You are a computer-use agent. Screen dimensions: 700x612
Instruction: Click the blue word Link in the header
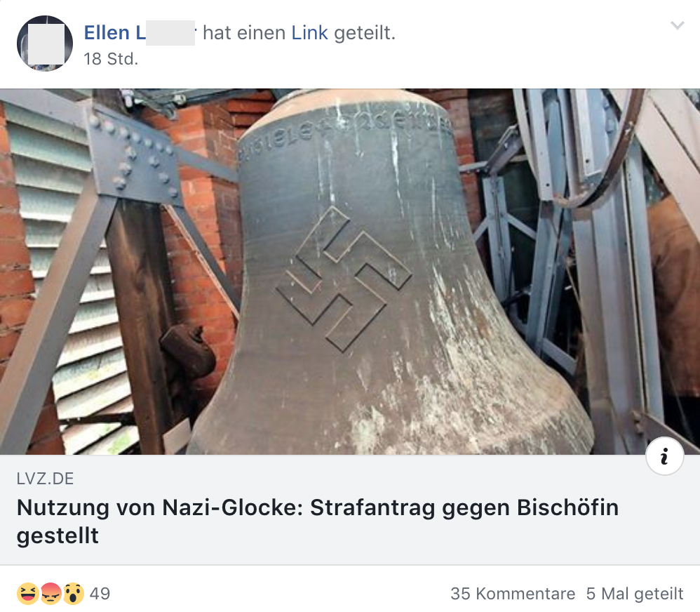[x=309, y=32]
